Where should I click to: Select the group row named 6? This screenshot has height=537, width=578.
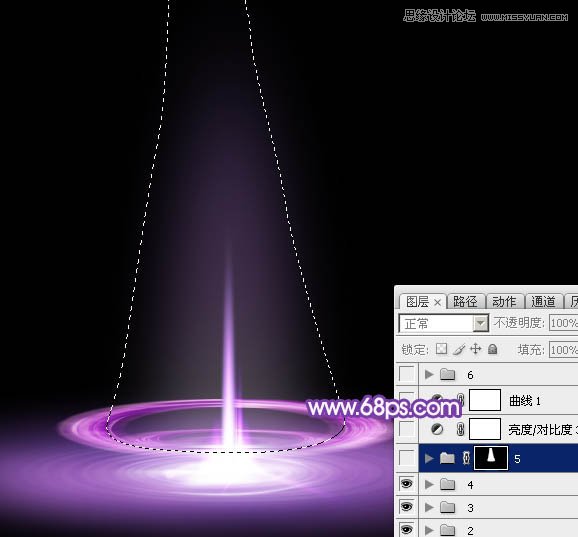[x=498, y=374]
